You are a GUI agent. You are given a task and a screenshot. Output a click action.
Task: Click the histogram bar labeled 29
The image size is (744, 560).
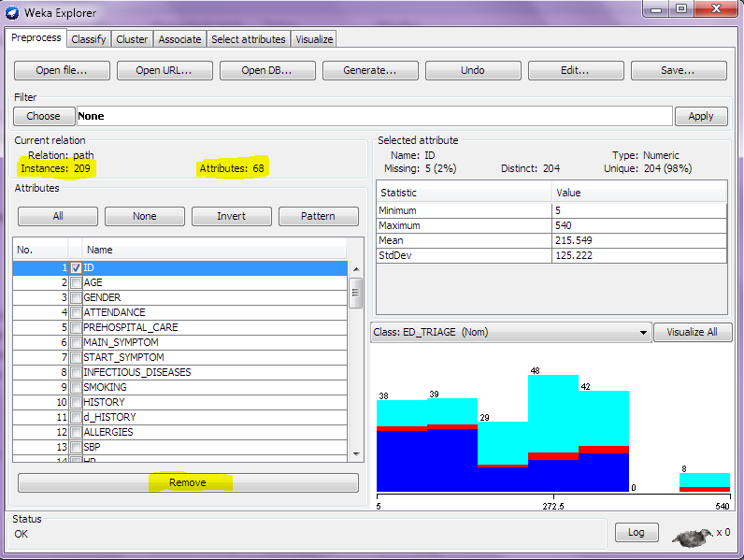click(x=503, y=456)
